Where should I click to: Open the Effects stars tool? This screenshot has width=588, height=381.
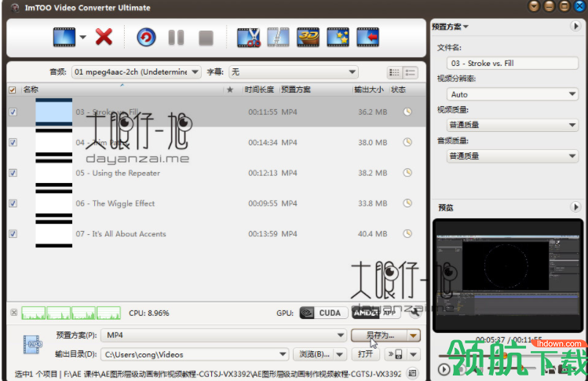tap(338, 37)
